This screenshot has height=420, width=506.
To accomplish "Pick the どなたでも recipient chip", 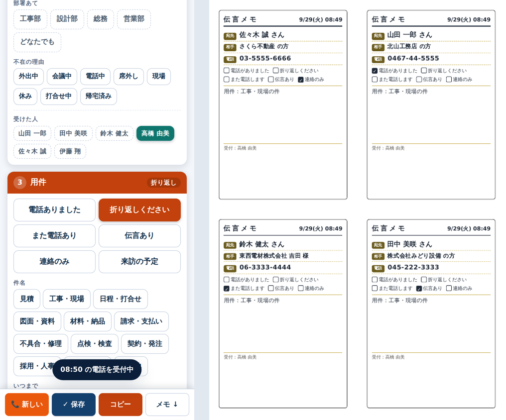I will [37, 42].
